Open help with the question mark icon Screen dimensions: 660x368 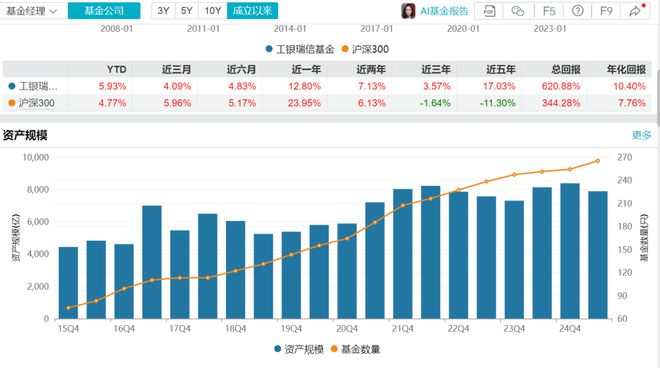click(578, 11)
